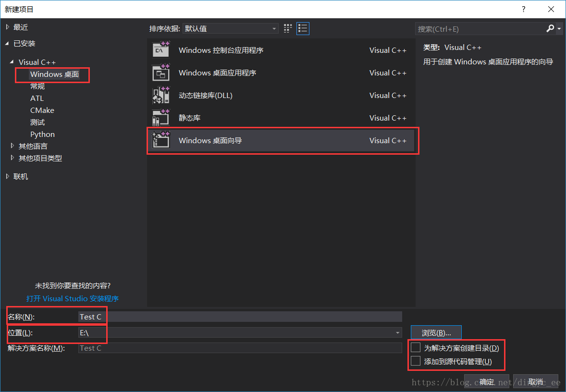Screen dimensions: 566x392
Task: Choose the 动态链接库(DLL) template icon
Action: 161,95
